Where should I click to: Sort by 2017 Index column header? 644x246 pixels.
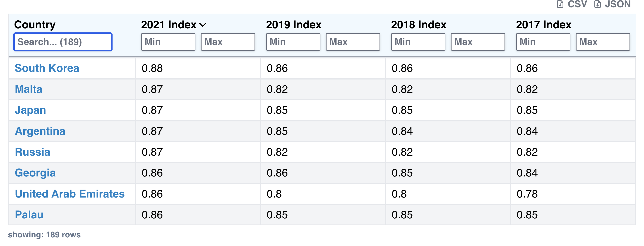click(x=543, y=25)
